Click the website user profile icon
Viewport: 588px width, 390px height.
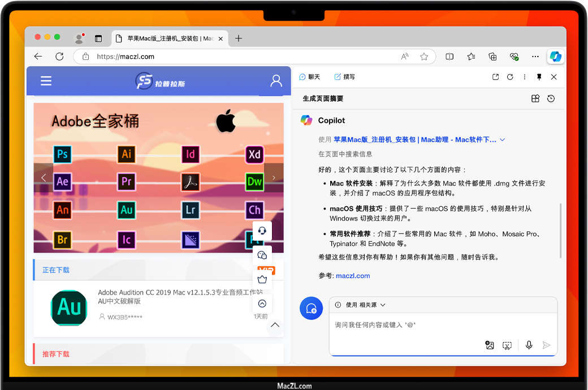276,81
